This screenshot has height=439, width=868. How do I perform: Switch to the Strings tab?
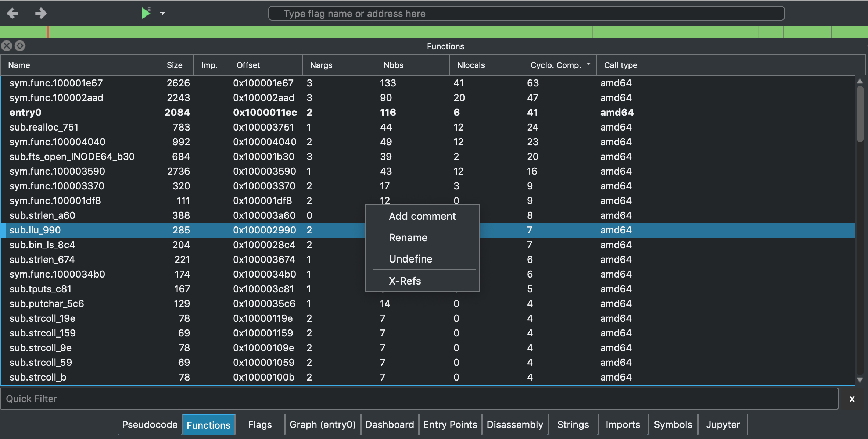click(x=572, y=424)
